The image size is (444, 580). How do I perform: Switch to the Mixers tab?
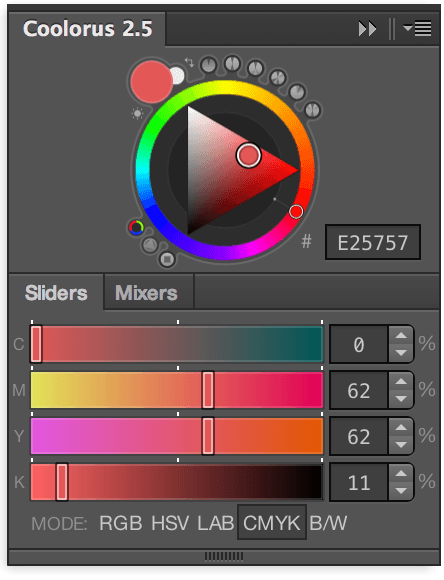pos(147,293)
